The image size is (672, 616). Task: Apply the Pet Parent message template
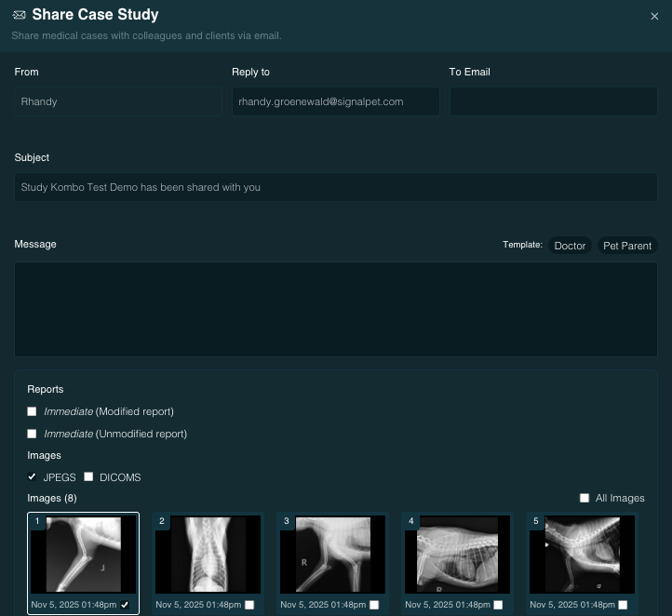pyautogui.click(x=627, y=246)
